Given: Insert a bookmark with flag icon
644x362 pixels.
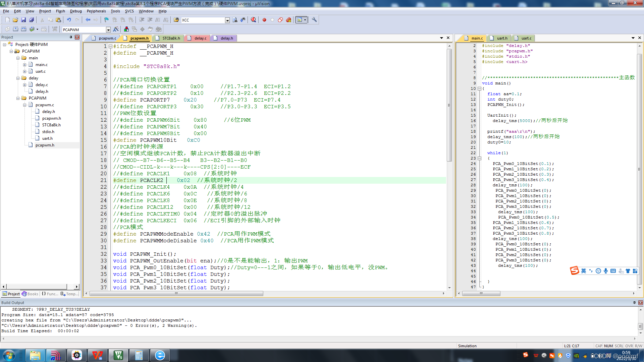Looking at the screenshot, I should tap(106, 20).
